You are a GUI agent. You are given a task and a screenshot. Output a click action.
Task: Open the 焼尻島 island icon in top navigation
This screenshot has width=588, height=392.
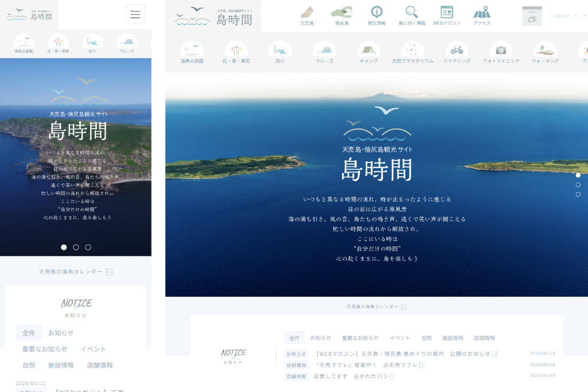342,15
